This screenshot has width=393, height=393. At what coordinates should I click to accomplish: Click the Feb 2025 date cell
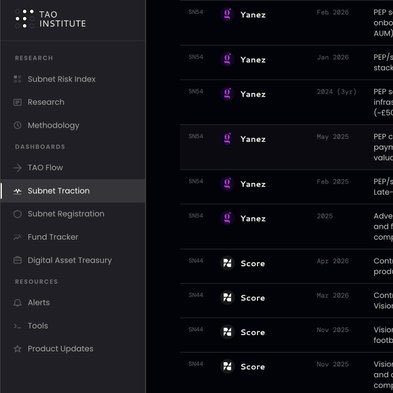coord(333,182)
